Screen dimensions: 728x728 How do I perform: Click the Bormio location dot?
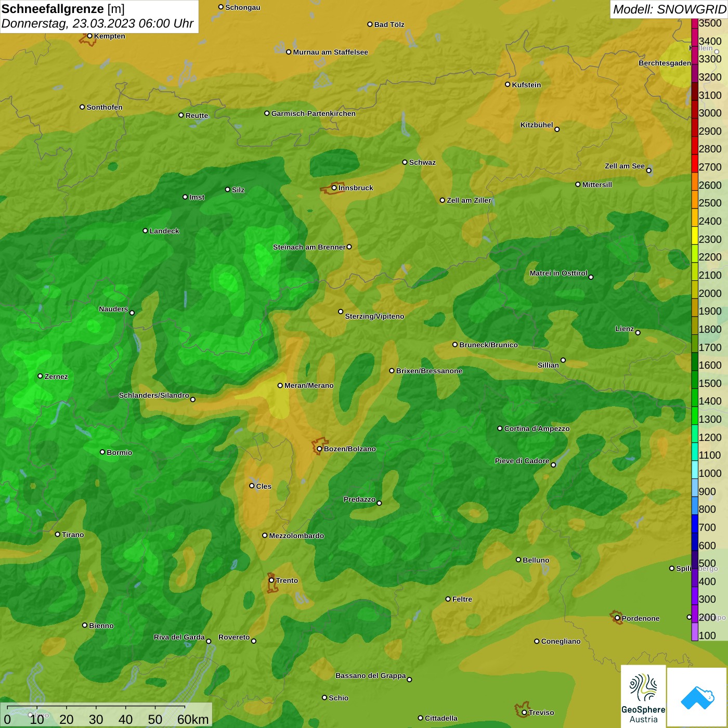102,452
